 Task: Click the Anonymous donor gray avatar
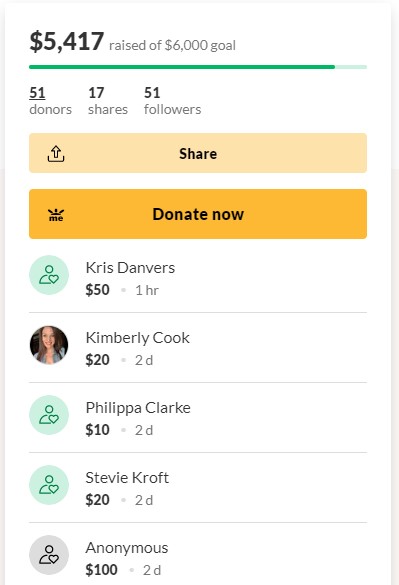tap(49, 555)
